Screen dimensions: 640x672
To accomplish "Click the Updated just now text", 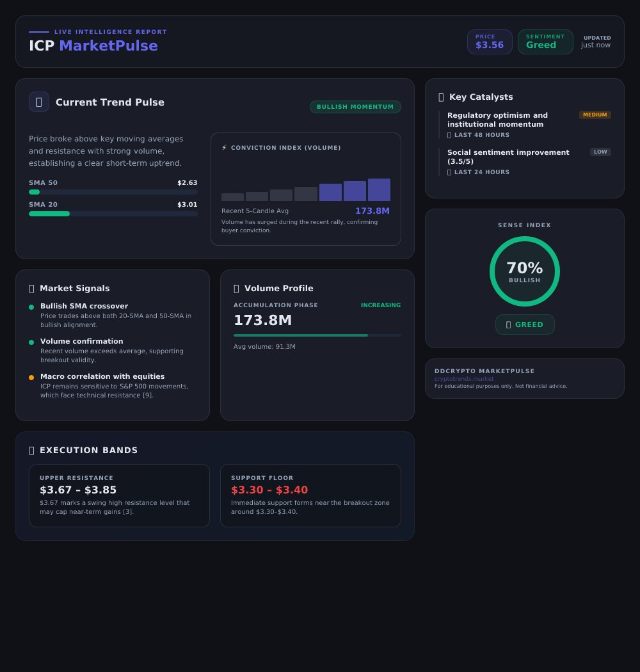I will point(596,42).
